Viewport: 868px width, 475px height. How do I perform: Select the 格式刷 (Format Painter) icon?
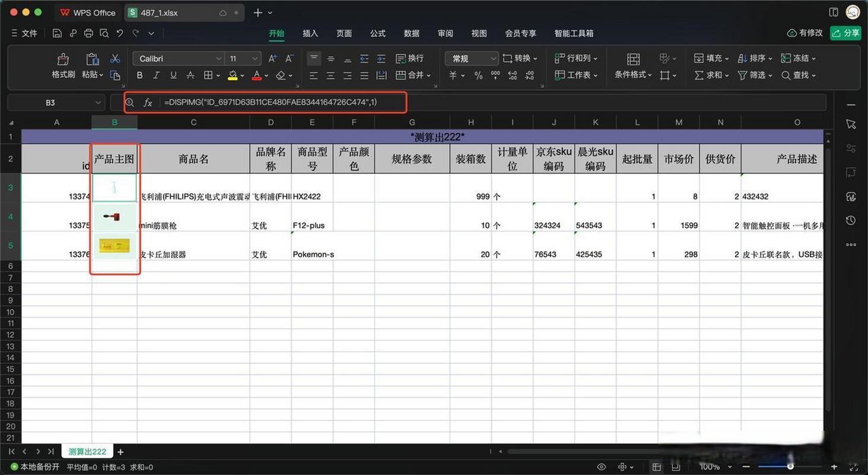click(63, 64)
